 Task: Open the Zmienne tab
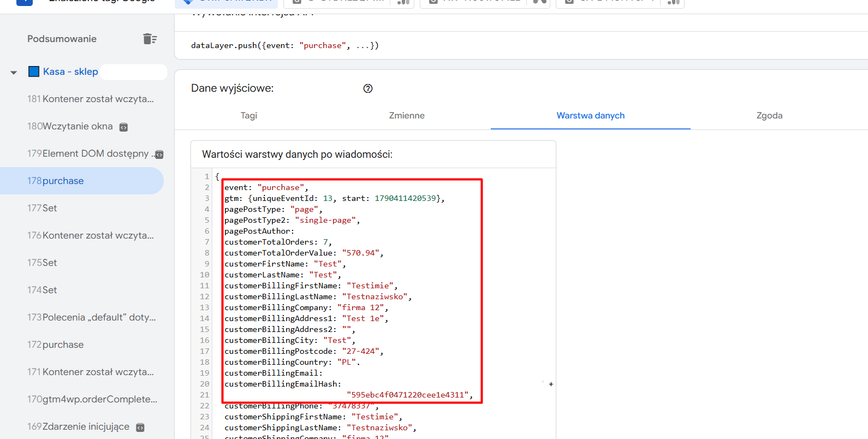[x=407, y=115]
